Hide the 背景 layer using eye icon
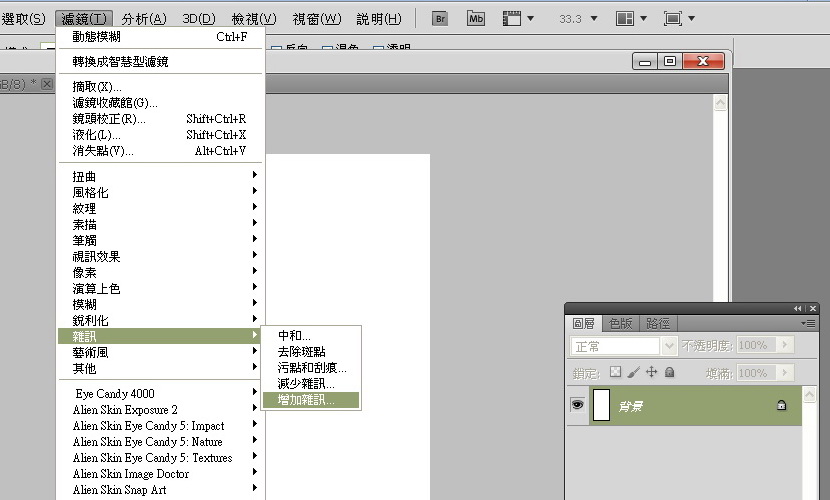This screenshot has height=500, width=830. point(578,405)
